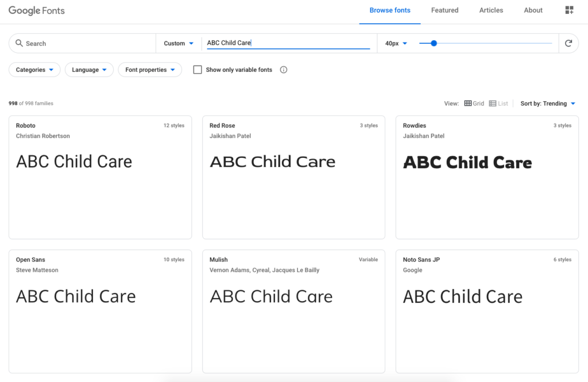Image resolution: width=588 pixels, height=382 pixels.
Task: Click Jaikishan Patel under Red Rose
Action: pyautogui.click(x=230, y=136)
